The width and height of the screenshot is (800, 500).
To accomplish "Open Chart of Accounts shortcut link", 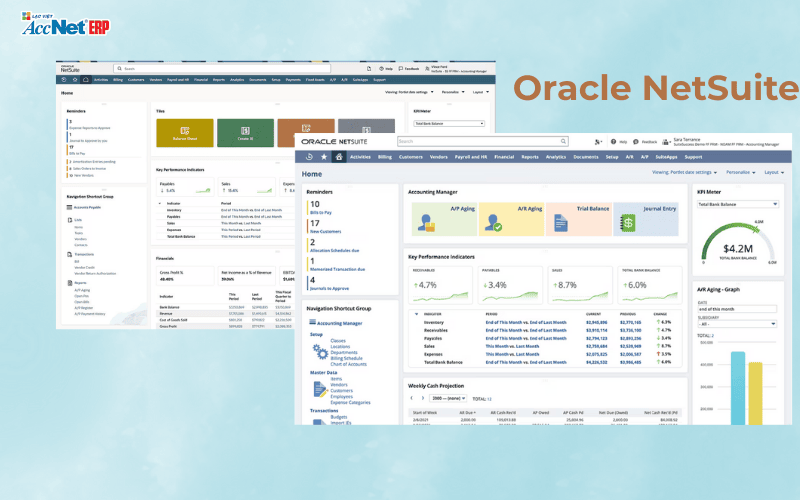I will point(348,364).
